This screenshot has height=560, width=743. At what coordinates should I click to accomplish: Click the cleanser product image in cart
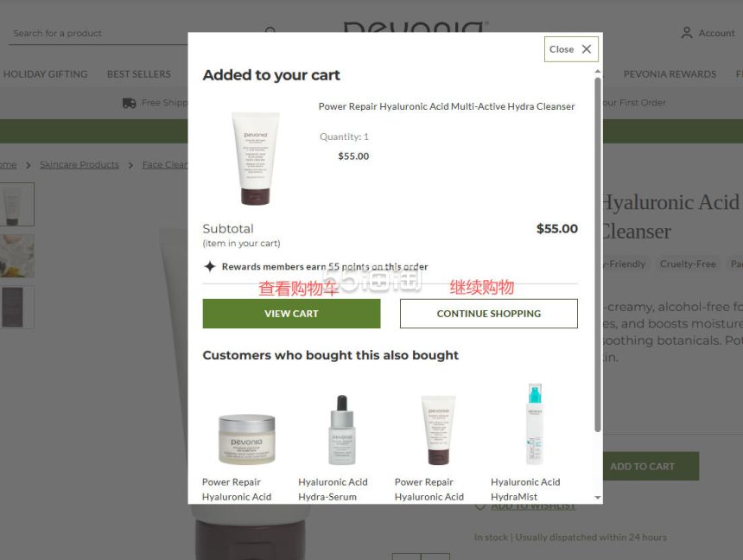256,158
